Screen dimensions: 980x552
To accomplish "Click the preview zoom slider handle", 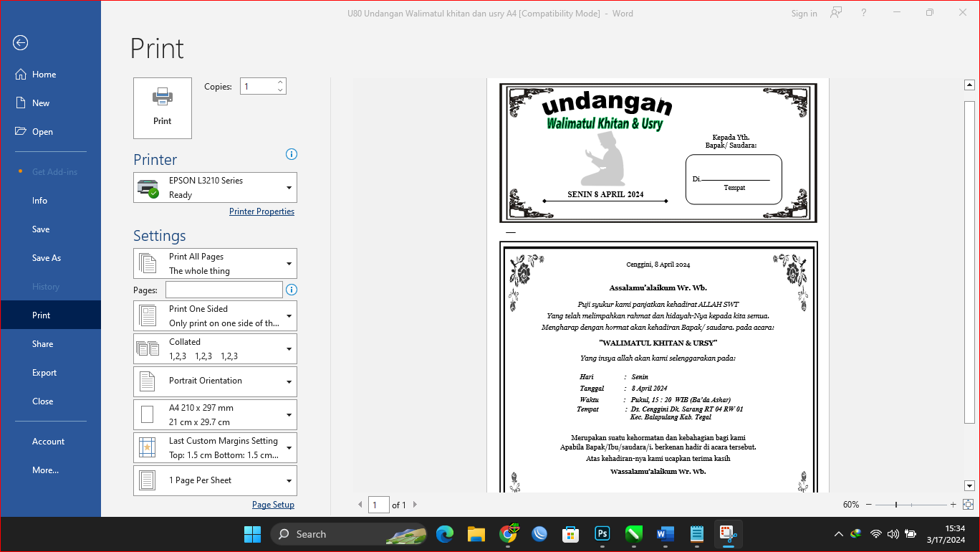I will click(896, 505).
